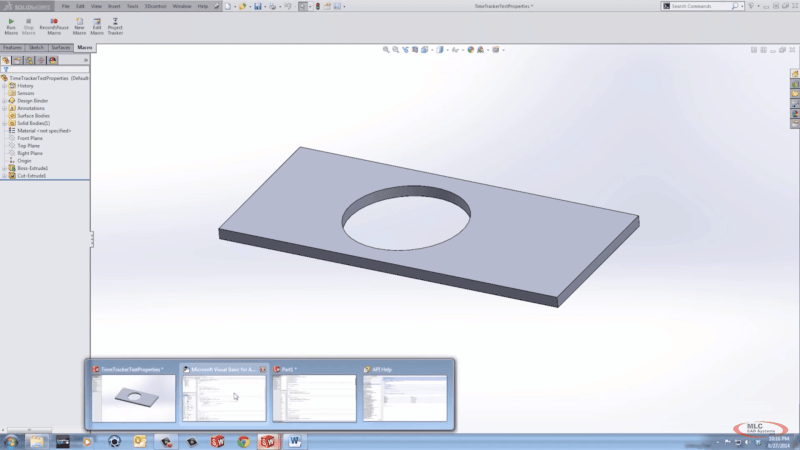Viewport: 800px width, 450px height.
Task: Click the Section View icon
Action: pyautogui.click(x=415, y=49)
